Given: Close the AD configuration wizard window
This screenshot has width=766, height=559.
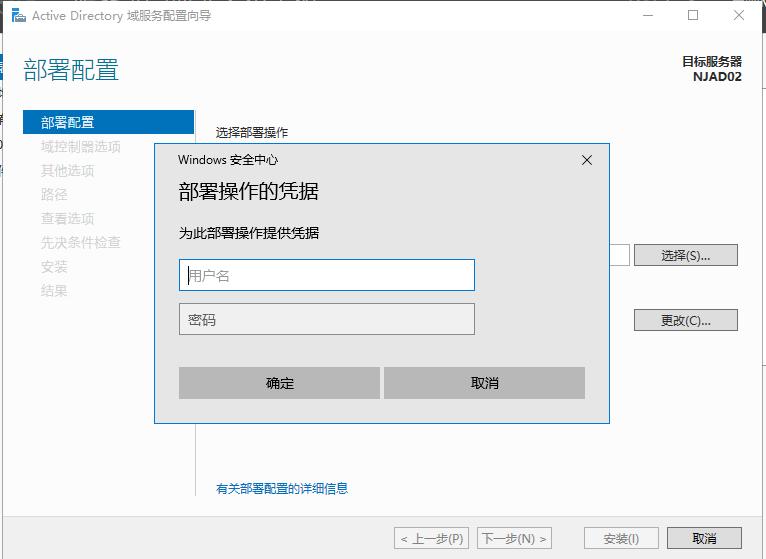Looking at the screenshot, I should tap(739, 16).
